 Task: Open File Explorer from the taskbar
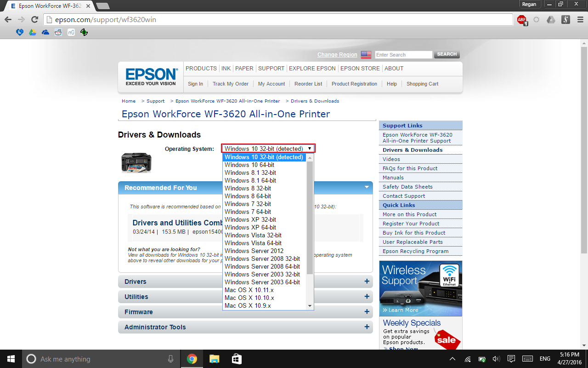pos(214,359)
